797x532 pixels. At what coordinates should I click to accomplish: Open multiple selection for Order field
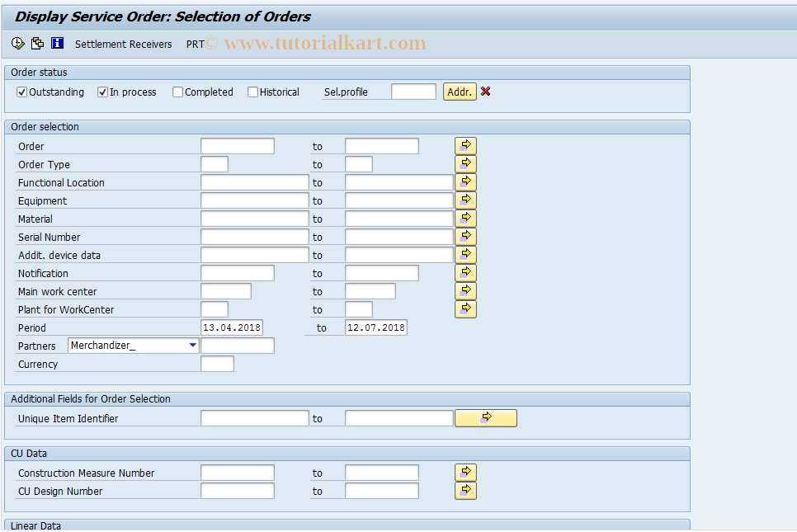pyautogui.click(x=465, y=145)
